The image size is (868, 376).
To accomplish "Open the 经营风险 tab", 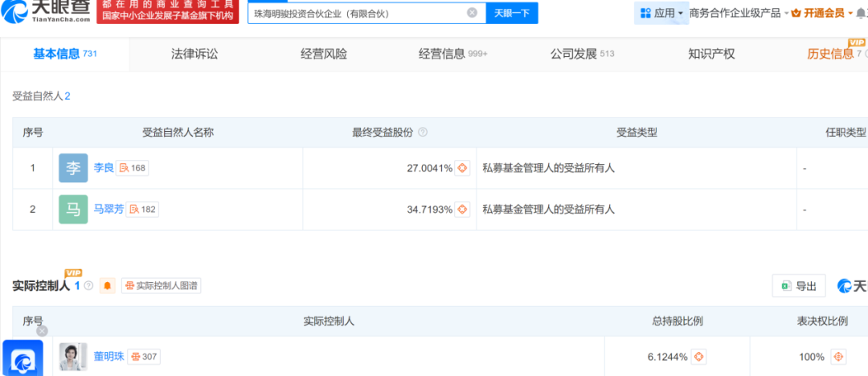I will point(324,54).
